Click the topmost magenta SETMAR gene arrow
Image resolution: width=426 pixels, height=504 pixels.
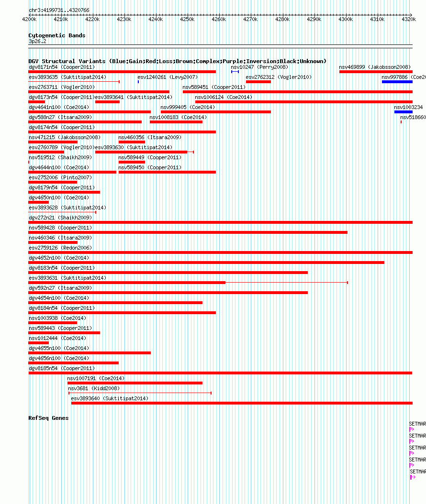point(412,429)
